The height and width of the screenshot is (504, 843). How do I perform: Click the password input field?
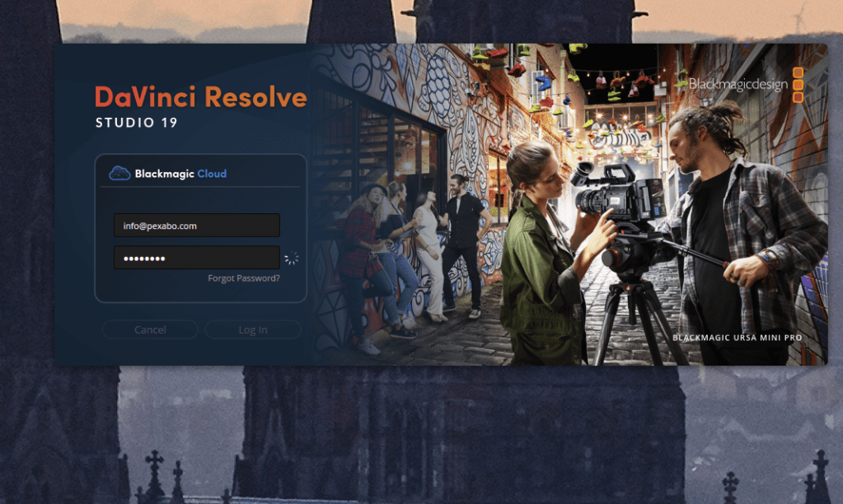(197, 258)
